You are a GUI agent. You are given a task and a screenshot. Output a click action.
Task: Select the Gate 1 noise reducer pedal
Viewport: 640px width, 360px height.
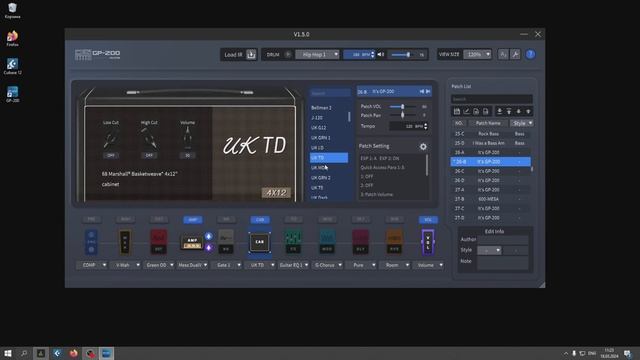point(226,242)
